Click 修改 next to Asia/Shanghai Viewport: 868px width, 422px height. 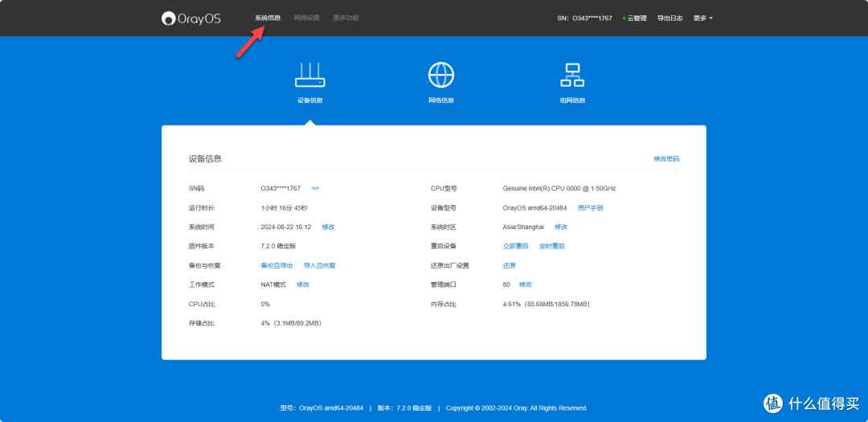click(x=561, y=227)
